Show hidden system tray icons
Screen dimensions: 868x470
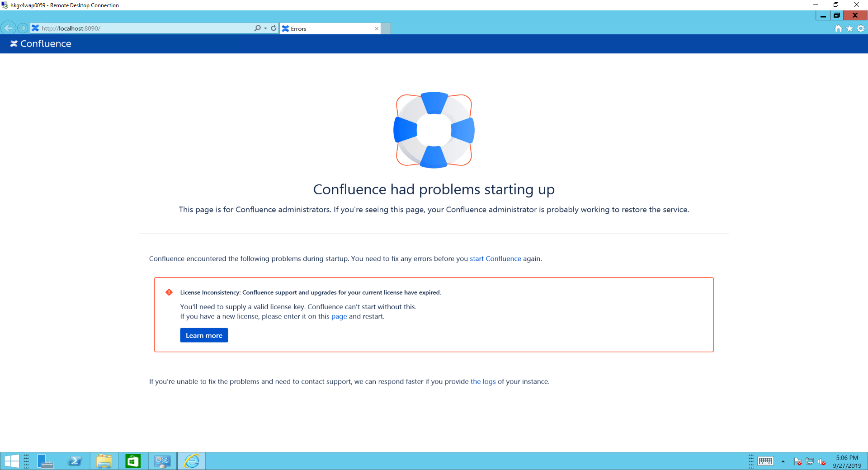point(783,461)
